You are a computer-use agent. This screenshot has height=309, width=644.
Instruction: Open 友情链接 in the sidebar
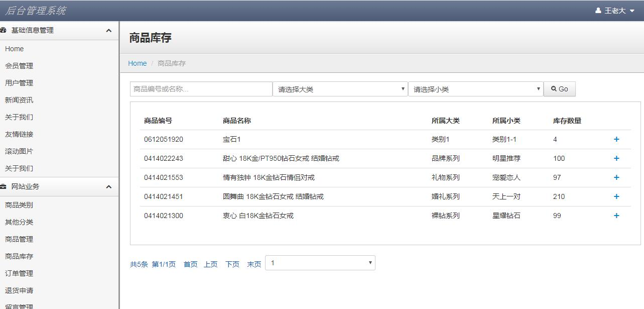point(19,134)
